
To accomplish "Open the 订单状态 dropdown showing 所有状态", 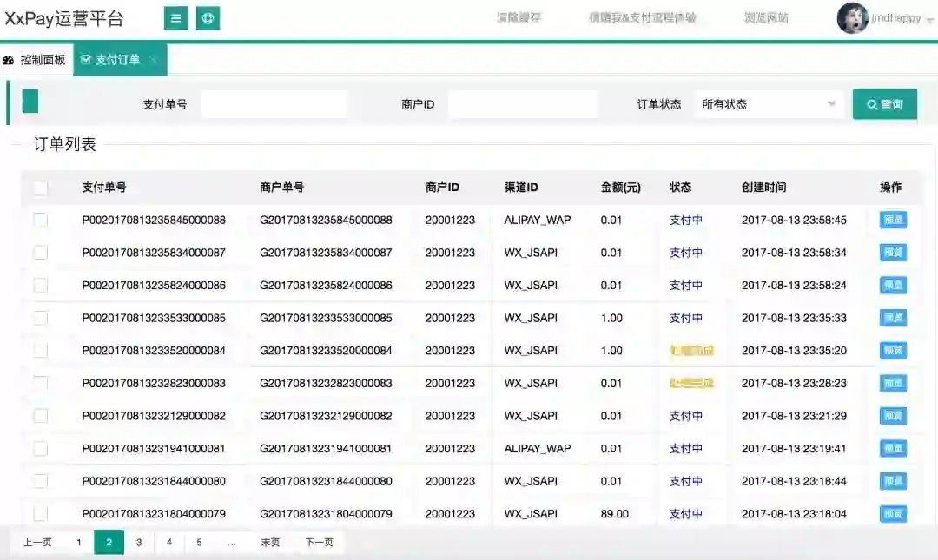I will tap(770, 104).
